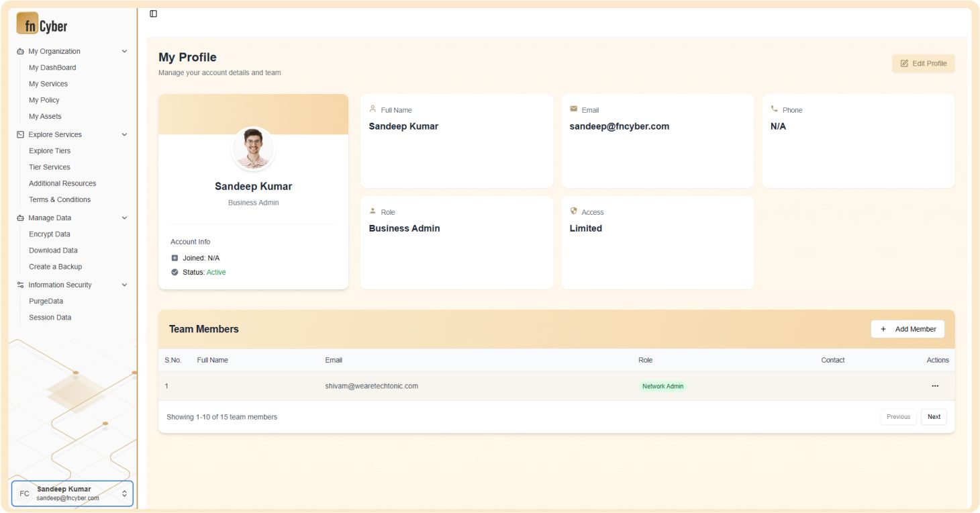The width and height of the screenshot is (980, 513).
Task: Click the Full Name column header
Action: pos(213,361)
